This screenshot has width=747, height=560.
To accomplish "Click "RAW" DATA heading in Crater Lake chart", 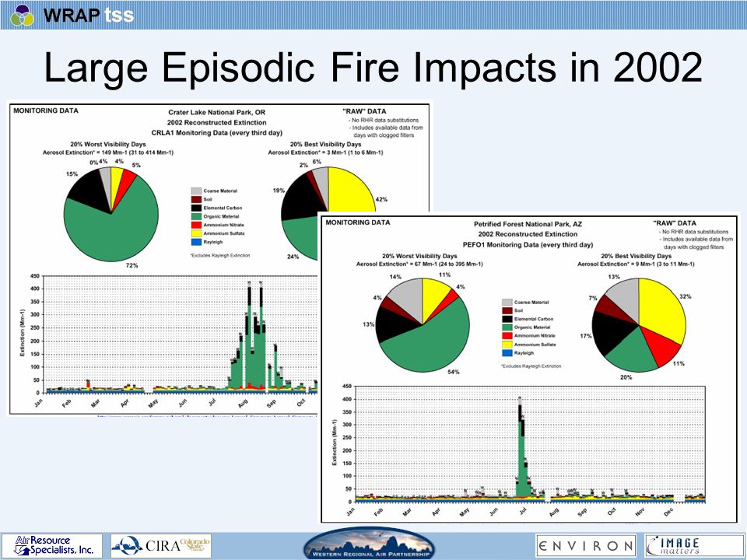I will point(364,111).
